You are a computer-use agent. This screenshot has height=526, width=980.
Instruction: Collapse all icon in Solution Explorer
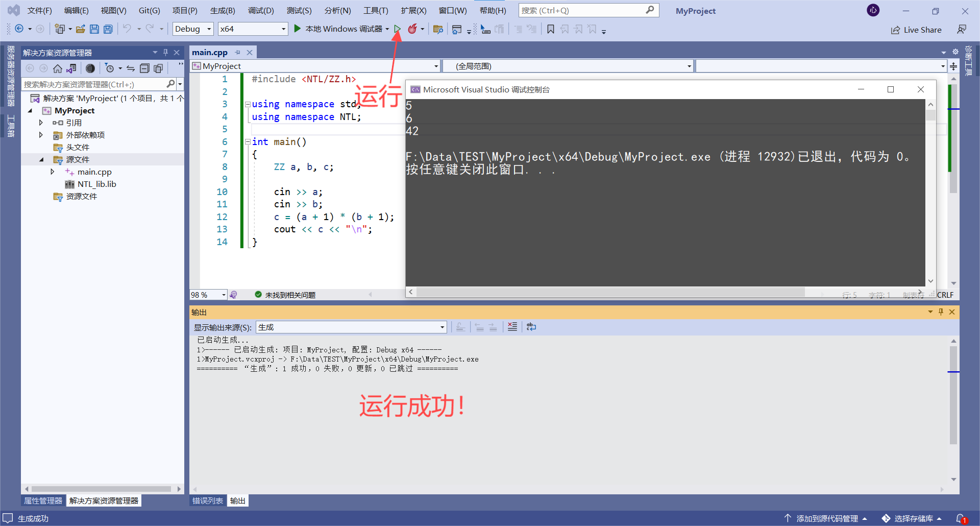144,68
